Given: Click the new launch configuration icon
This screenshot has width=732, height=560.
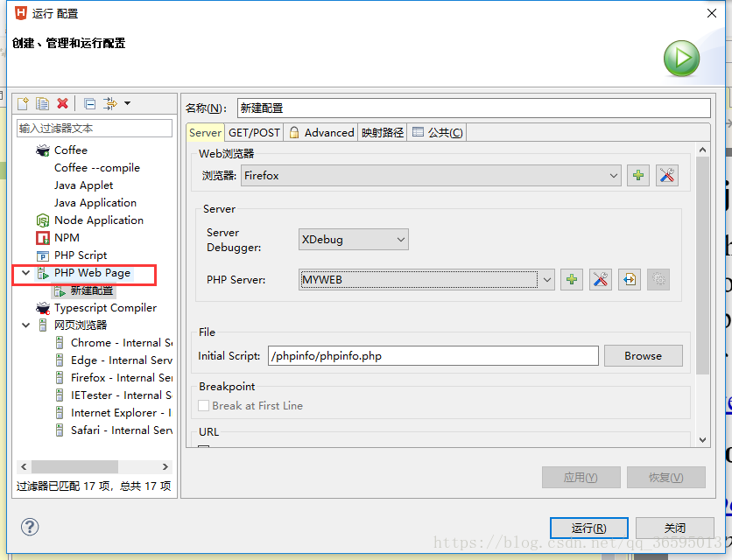Looking at the screenshot, I should tap(23, 103).
